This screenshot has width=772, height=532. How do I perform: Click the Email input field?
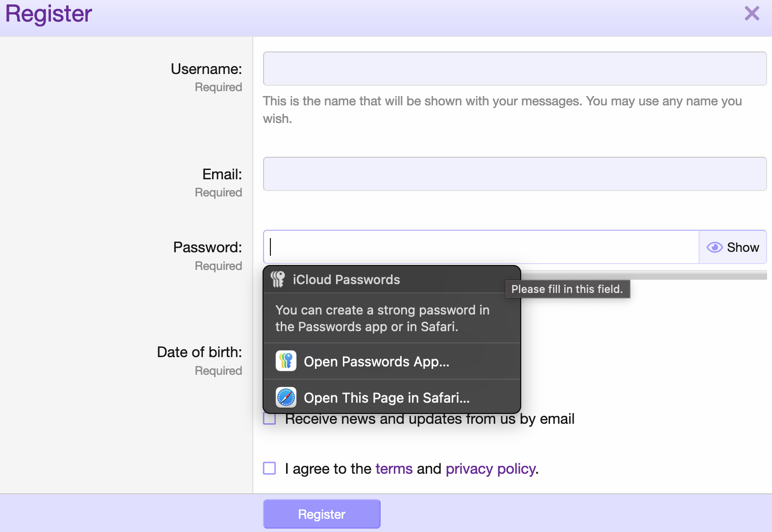pyautogui.click(x=515, y=174)
